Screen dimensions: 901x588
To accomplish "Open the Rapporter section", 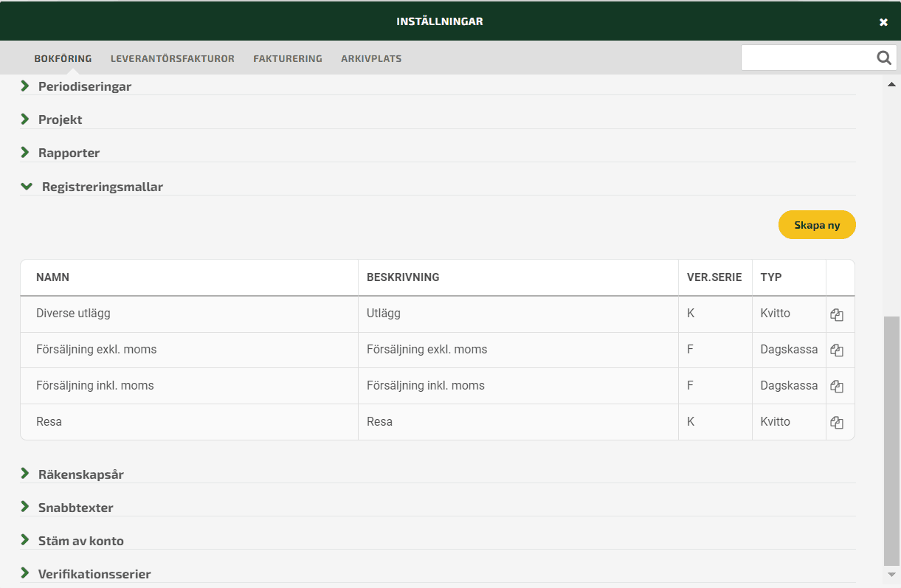I will pos(69,153).
